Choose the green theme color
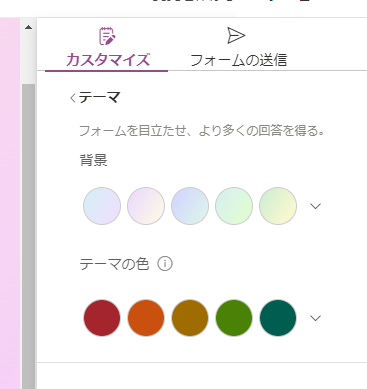 pyautogui.click(x=234, y=318)
